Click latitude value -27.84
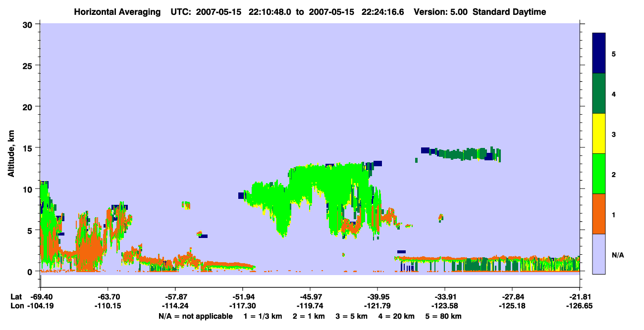The width and height of the screenshot is (644, 330). tap(512, 297)
